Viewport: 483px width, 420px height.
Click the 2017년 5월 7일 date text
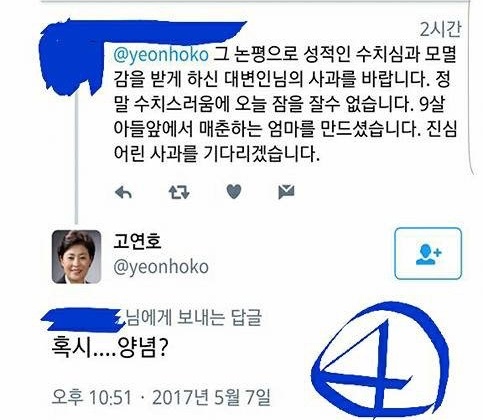(211, 397)
